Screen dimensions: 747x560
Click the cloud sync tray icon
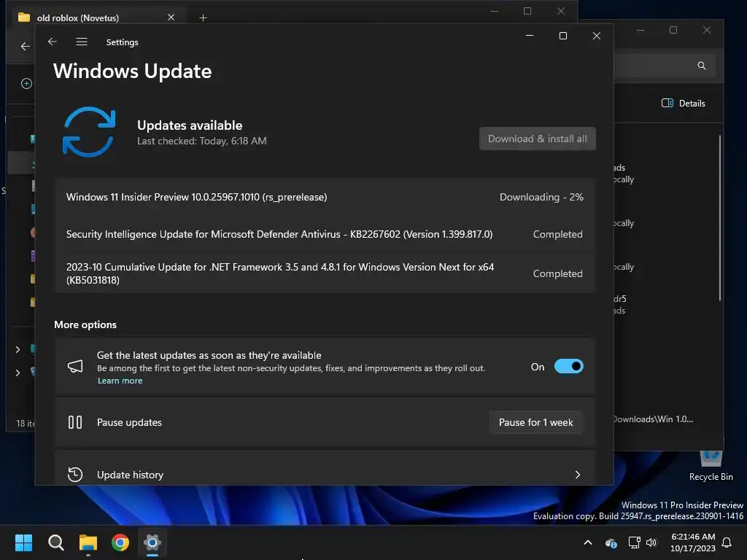611,542
